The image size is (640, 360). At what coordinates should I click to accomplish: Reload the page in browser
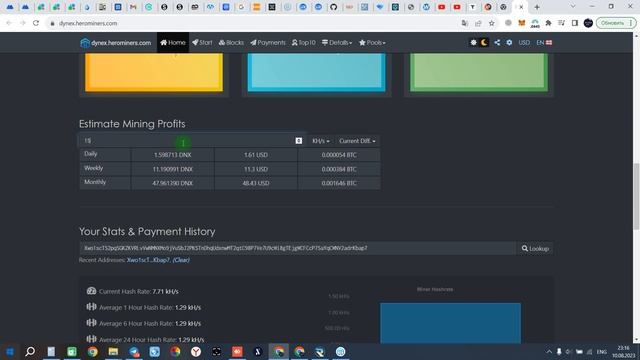36,23
